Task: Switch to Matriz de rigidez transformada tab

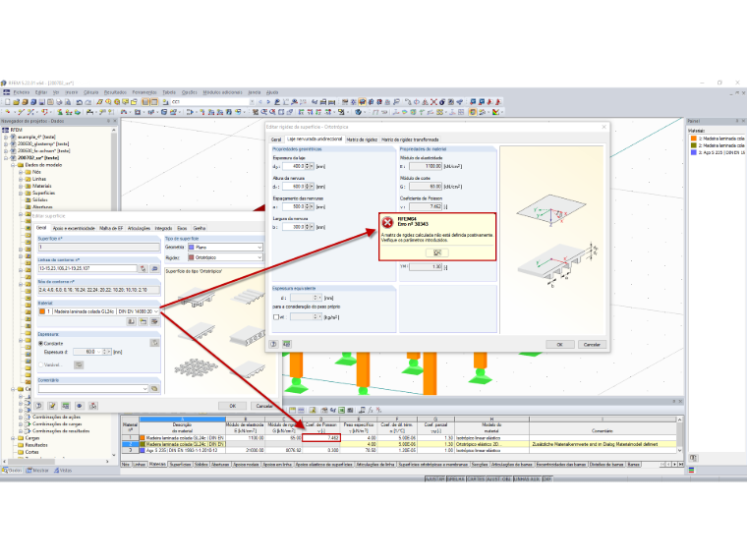Action: pyautogui.click(x=410, y=140)
